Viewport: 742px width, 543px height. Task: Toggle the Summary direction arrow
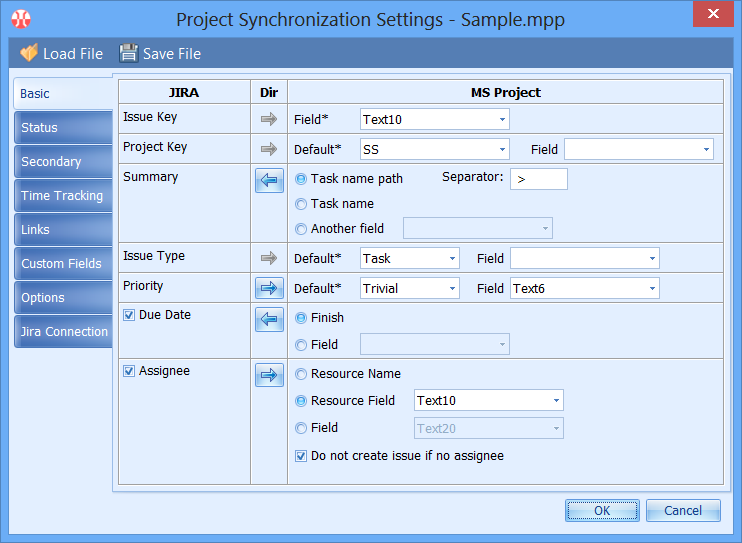coord(269,181)
